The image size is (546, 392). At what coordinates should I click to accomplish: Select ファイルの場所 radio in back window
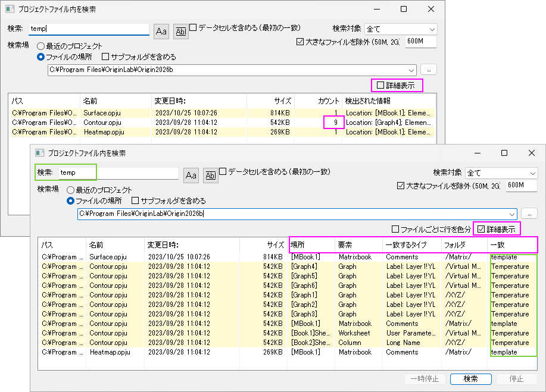(40, 57)
